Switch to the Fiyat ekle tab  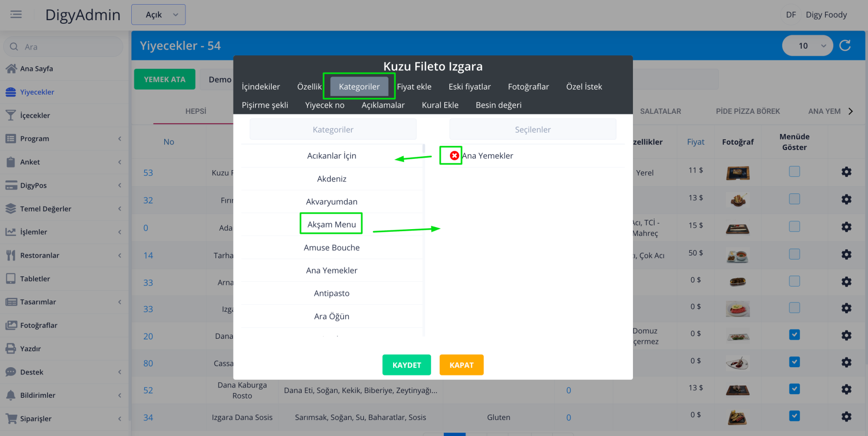tap(414, 86)
